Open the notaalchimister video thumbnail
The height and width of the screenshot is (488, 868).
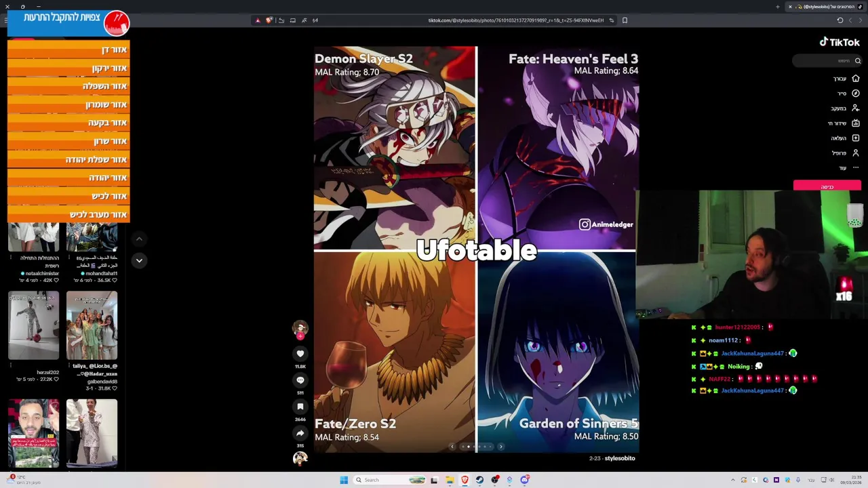(x=34, y=237)
